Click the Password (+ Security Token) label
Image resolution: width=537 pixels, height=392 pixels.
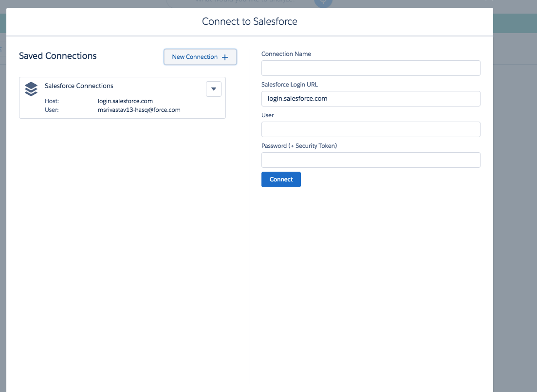(299, 146)
